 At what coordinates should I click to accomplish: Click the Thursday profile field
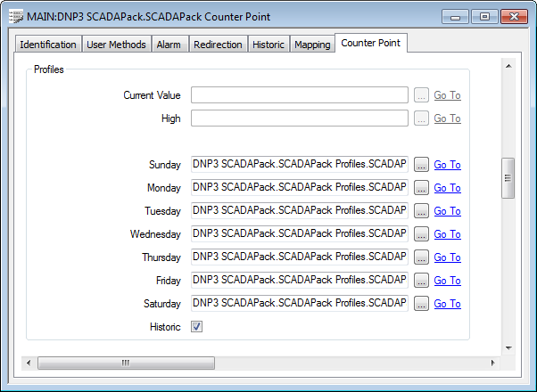pyautogui.click(x=300, y=257)
